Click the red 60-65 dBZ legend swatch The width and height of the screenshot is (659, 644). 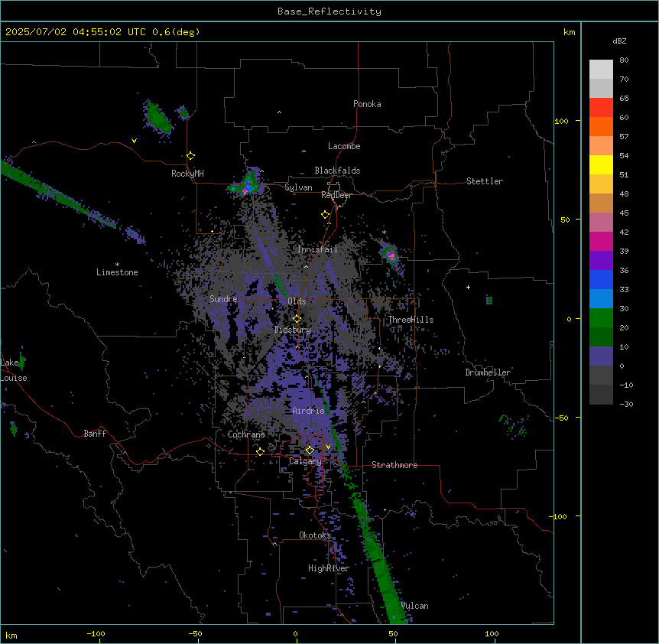(601, 108)
